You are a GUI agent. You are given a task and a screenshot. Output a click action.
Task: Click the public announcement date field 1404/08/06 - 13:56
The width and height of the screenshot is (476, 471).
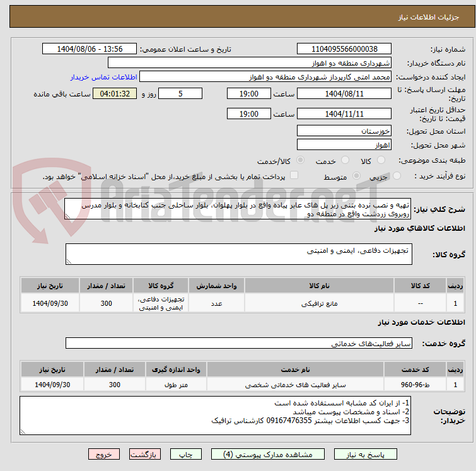tap(90, 49)
